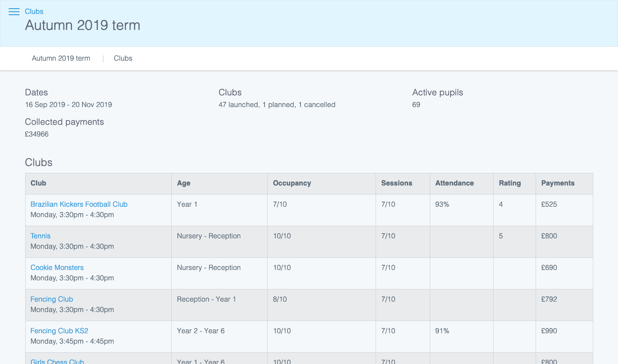Click the Rating column header
Screen dimensions: 618x364
pyautogui.click(x=510, y=183)
